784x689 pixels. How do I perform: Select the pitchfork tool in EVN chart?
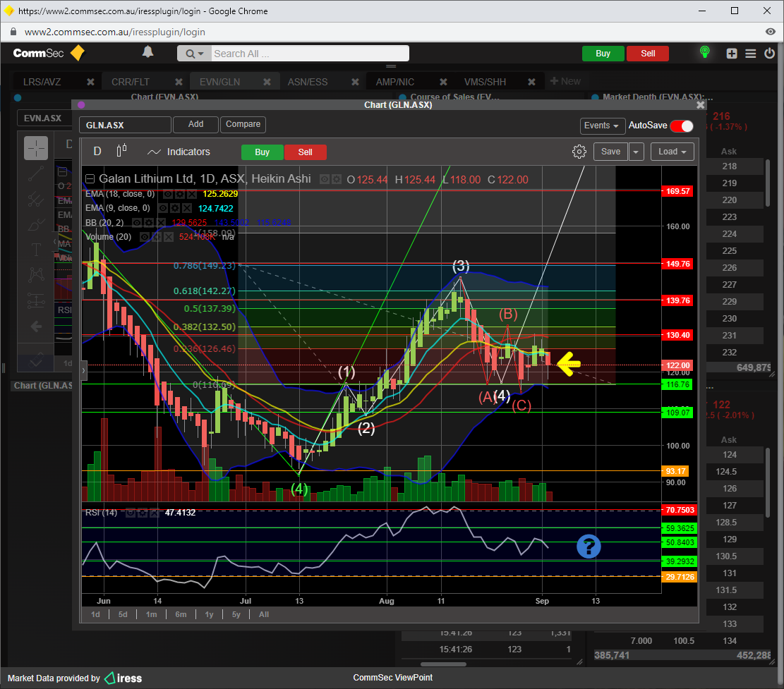click(36, 199)
